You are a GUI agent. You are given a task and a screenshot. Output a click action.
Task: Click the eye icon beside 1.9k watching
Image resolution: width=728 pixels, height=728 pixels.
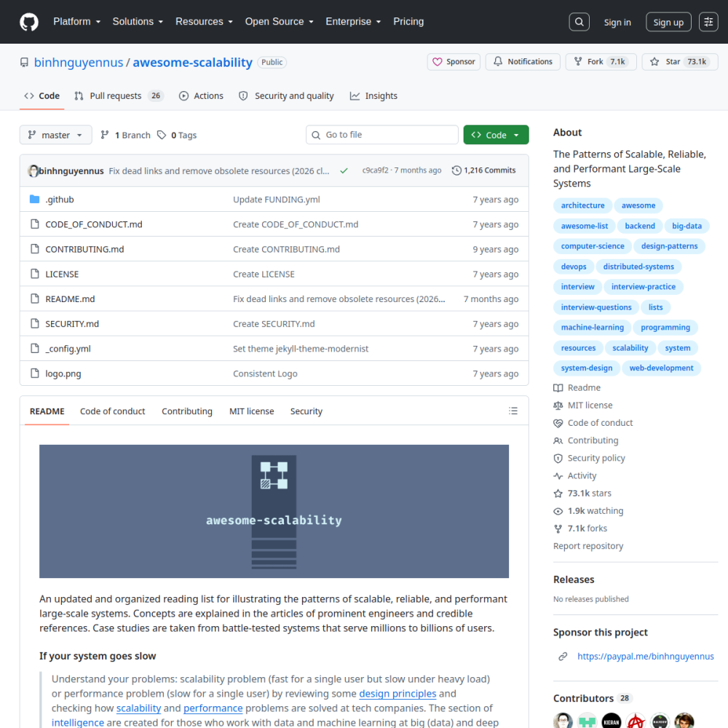558,511
